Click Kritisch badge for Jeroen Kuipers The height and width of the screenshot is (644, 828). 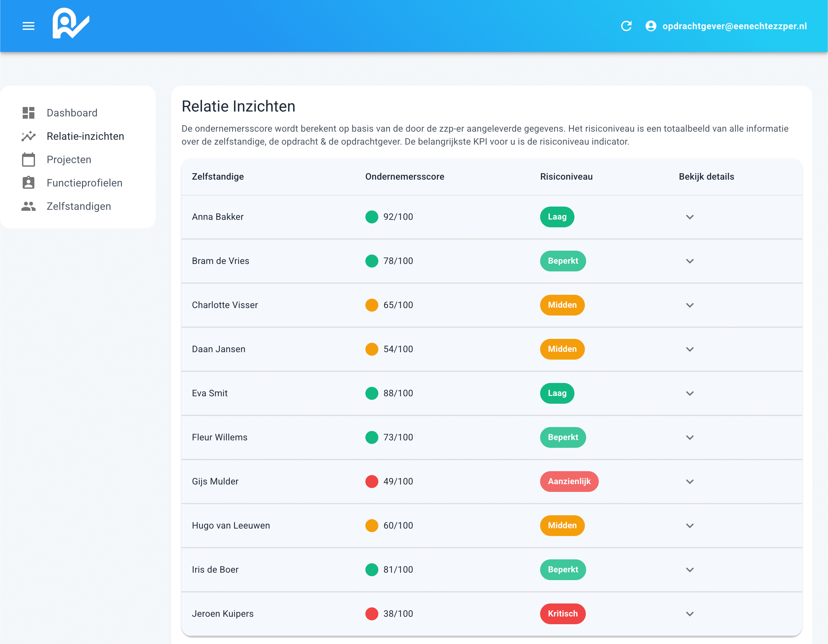point(562,614)
